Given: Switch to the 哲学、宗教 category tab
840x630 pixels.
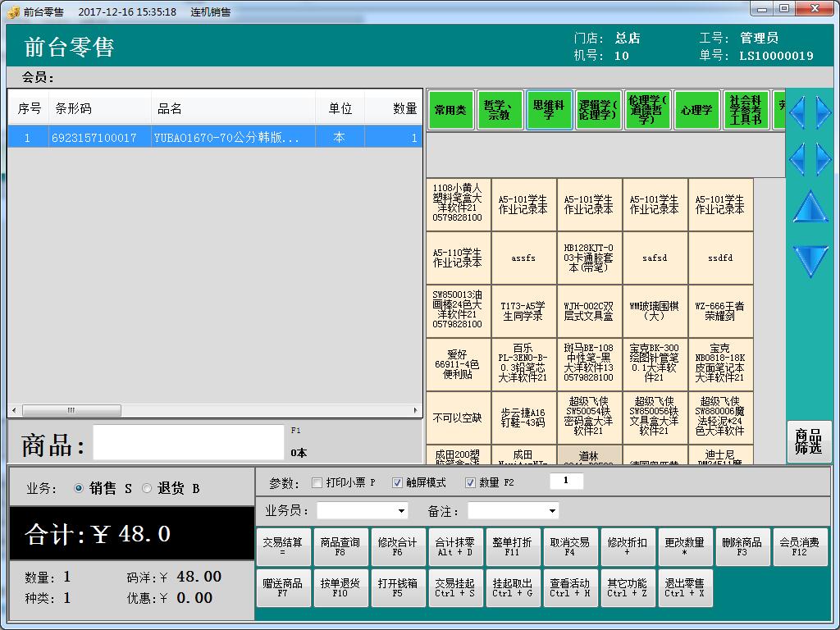Looking at the screenshot, I should click(500, 110).
